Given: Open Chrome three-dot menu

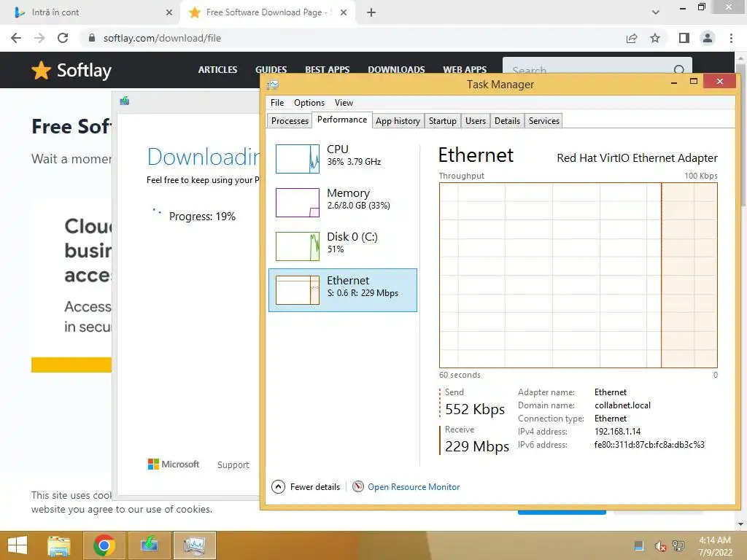Looking at the screenshot, I should (x=731, y=38).
